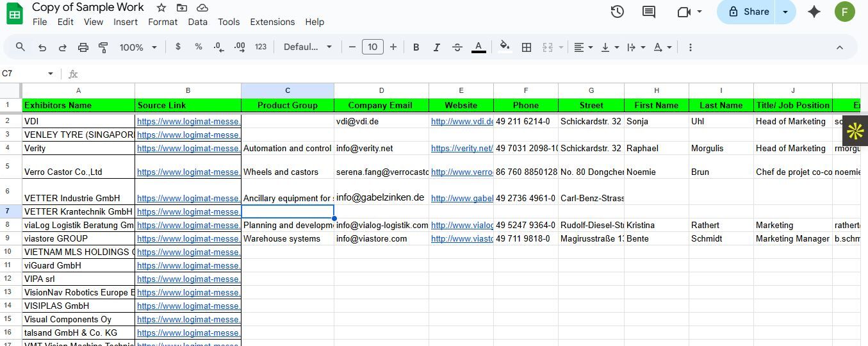This screenshot has width=868, height=346.
Task: Toggle strikethrough formatting
Action: (457, 47)
